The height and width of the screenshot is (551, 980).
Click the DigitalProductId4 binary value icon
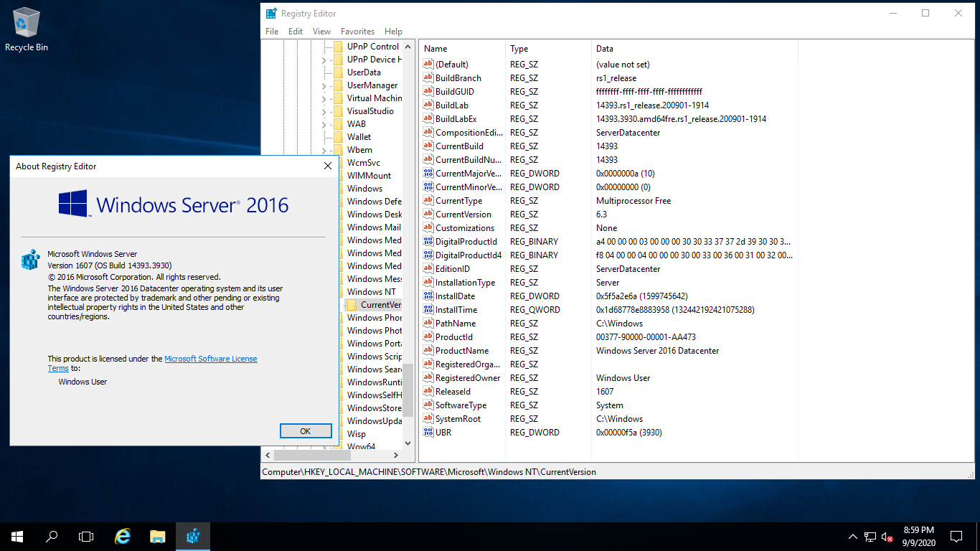(x=428, y=255)
